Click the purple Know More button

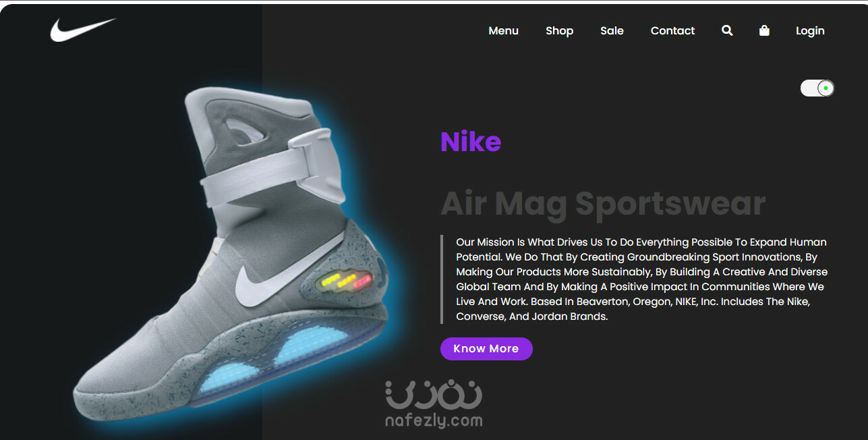click(x=486, y=349)
